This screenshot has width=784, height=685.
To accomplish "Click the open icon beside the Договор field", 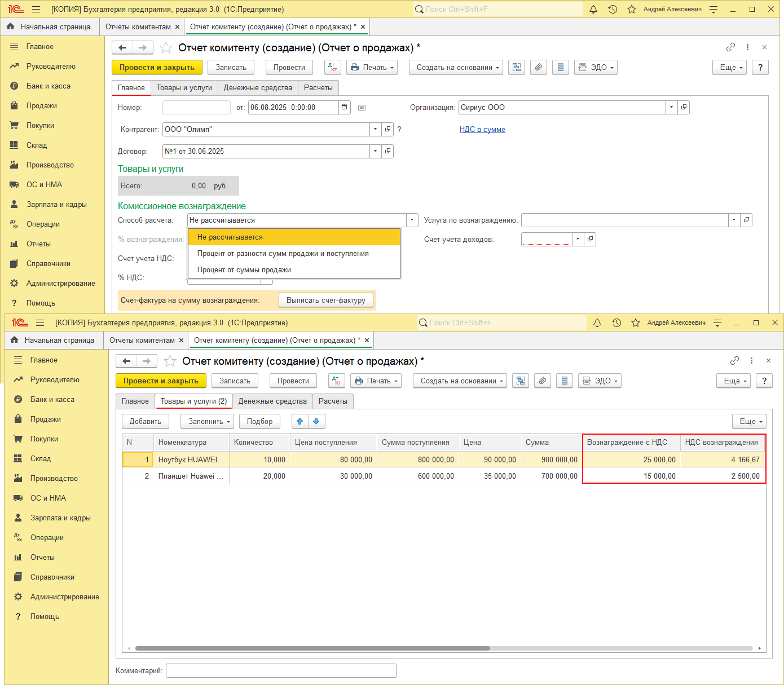I will point(387,151).
